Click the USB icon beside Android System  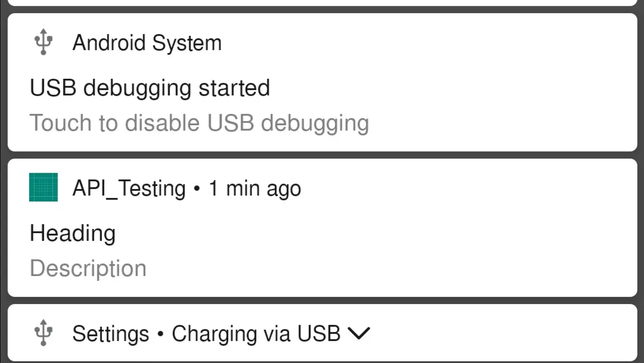coord(43,43)
